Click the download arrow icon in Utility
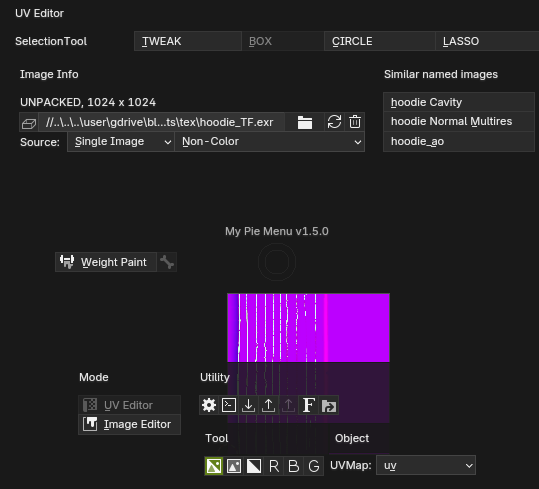The height and width of the screenshot is (489, 539). tap(249, 405)
